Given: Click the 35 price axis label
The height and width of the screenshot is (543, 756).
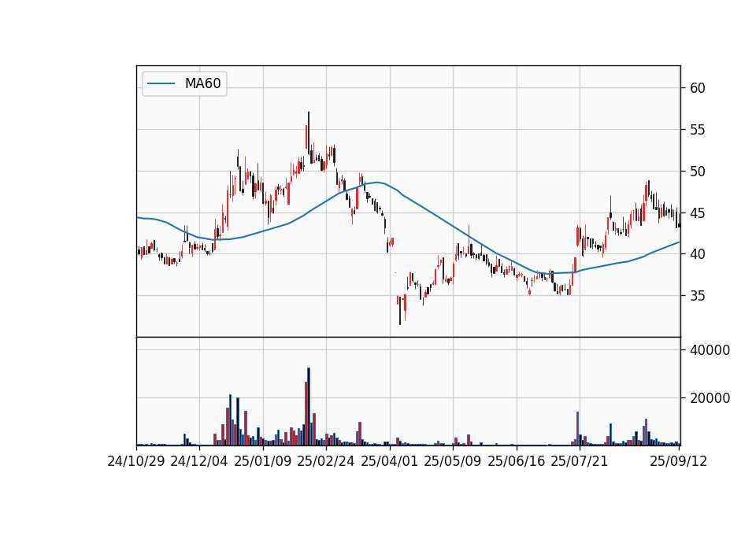Looking at the screenshot, I should click(x=698, y=295).
